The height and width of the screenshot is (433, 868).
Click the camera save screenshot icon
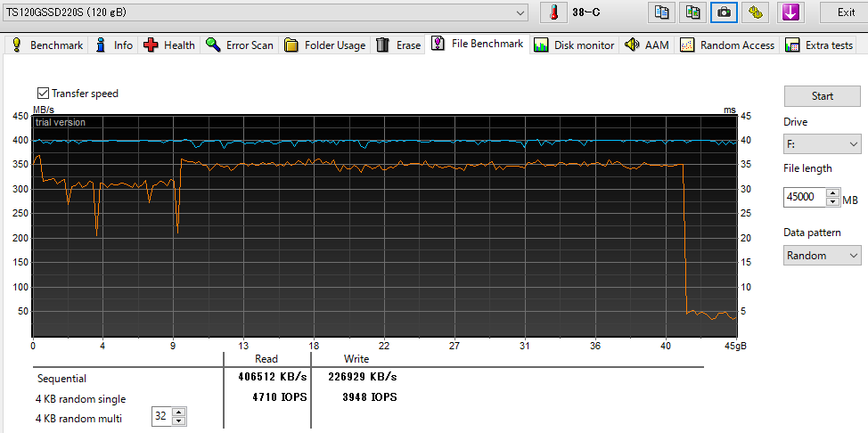pyautogui.click(x=724, y=12)
